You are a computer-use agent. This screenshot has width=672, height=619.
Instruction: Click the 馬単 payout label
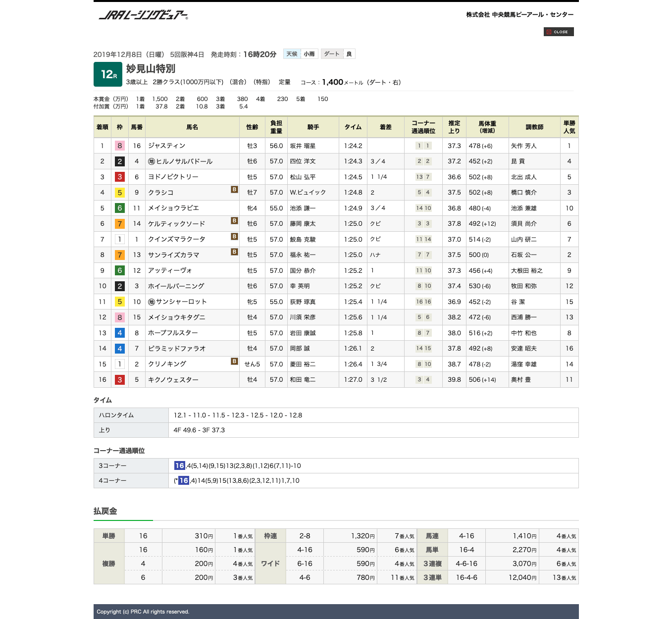click(x=432, y=550)
